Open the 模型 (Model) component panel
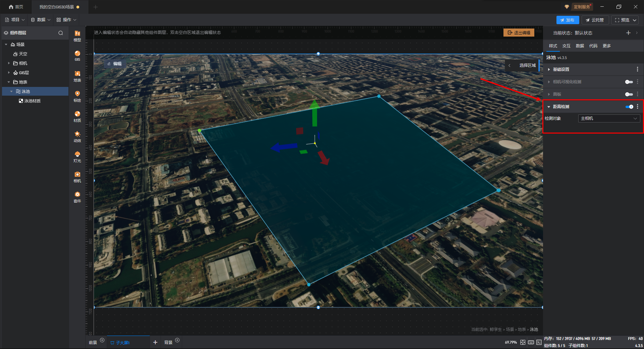 (x=77, y=36)
